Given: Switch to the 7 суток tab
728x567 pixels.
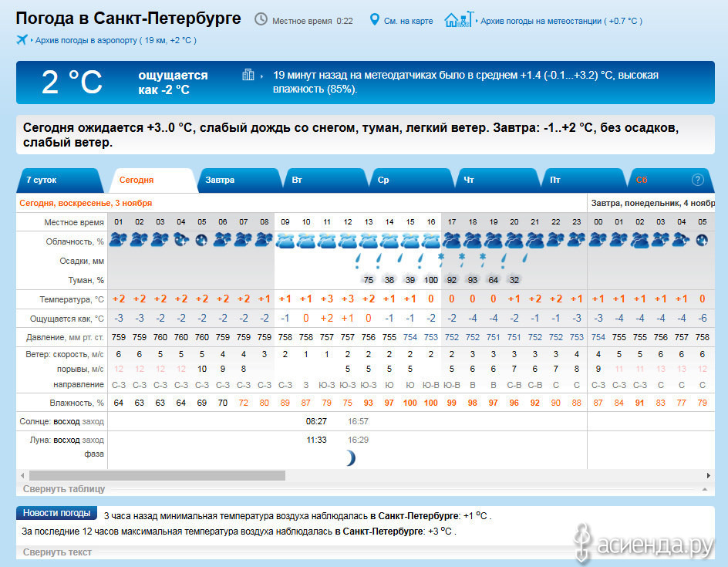Looking at the screenshot, I should pyautogui.click(x=59, y=181).
